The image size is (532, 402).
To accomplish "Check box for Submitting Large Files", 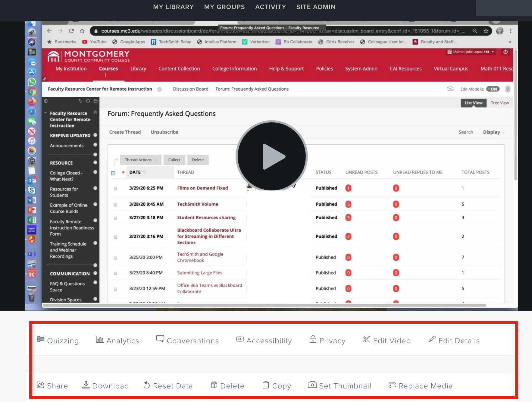I will pos(115,273).
